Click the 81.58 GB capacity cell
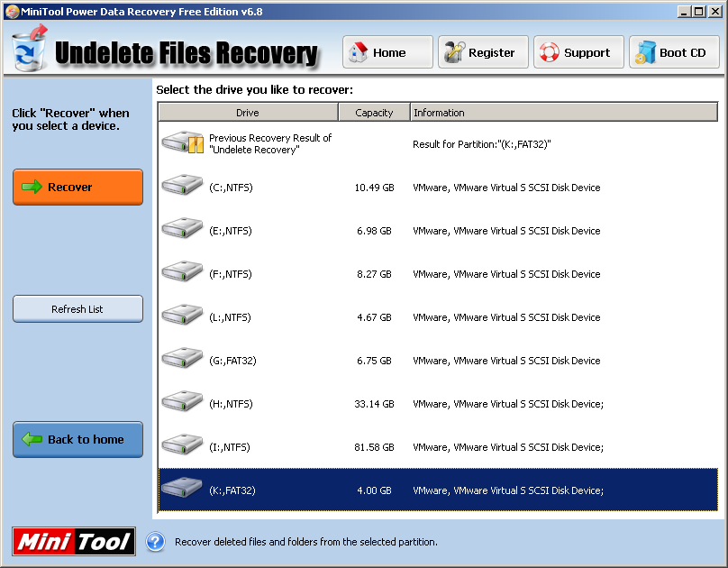 point(374,447)
